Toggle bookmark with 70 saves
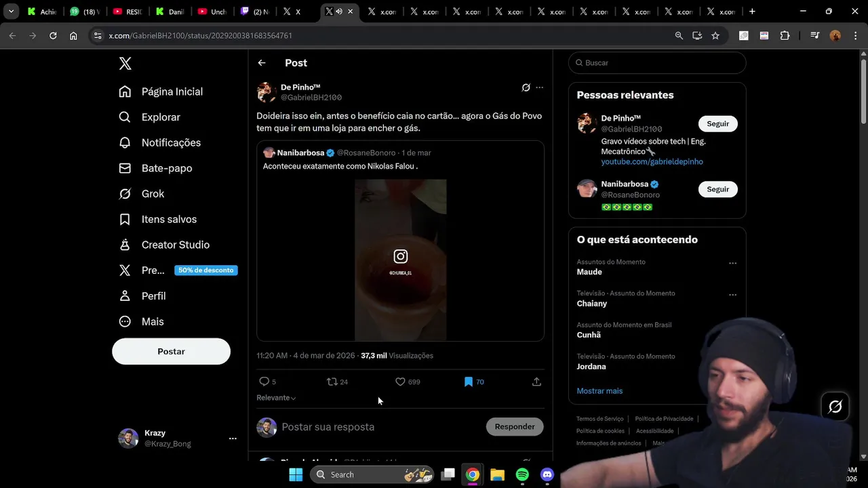868x488 pixels. (468, 382)
